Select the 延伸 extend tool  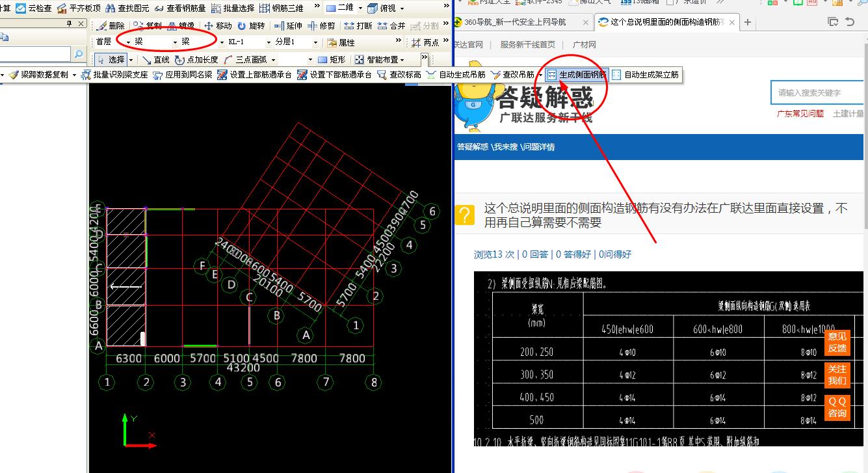[x=288, y=26]
